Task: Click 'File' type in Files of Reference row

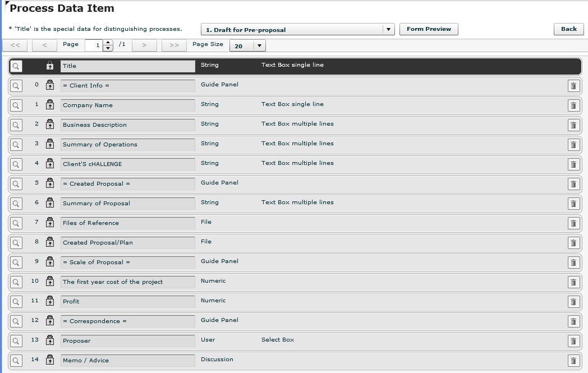Action: click(206, 222)
